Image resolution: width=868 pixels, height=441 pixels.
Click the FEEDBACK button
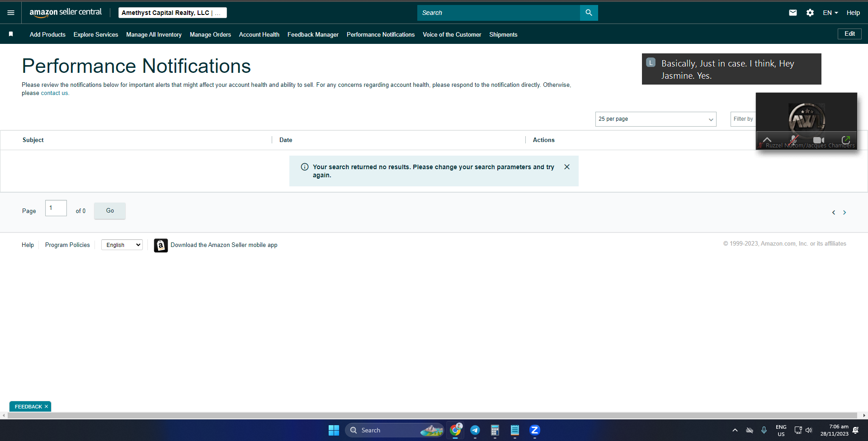[28, 407]
